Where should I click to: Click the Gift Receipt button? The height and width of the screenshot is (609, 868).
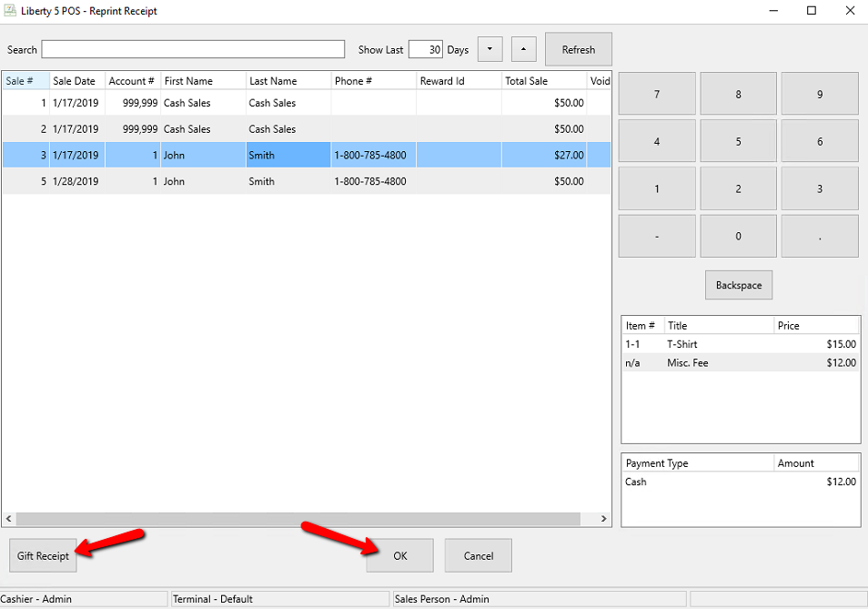[43, 555]
